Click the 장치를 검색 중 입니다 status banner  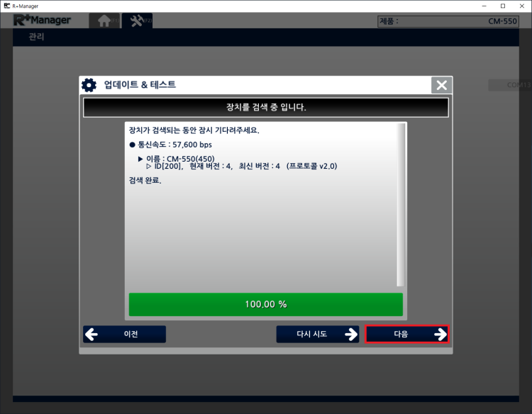click(x=265, y=107)
